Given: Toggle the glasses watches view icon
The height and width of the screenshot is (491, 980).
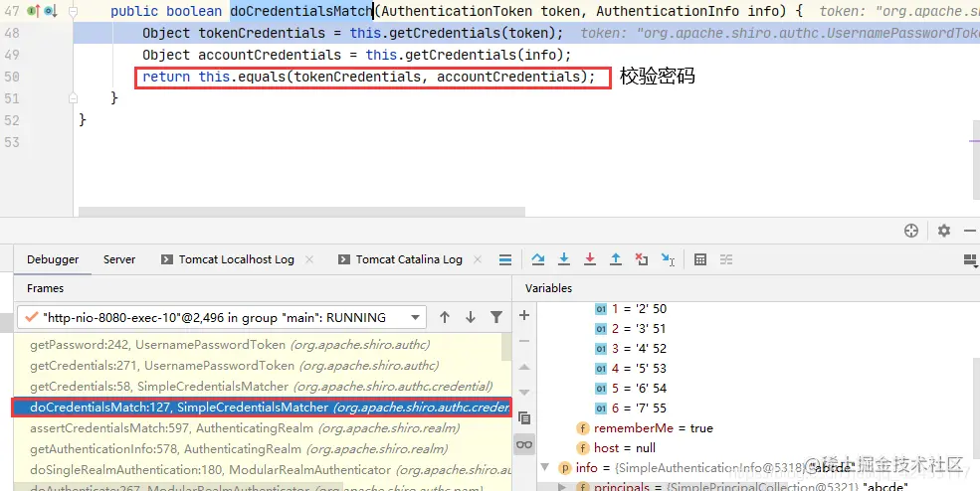Looking at the screenshot, I should [524, 444].
